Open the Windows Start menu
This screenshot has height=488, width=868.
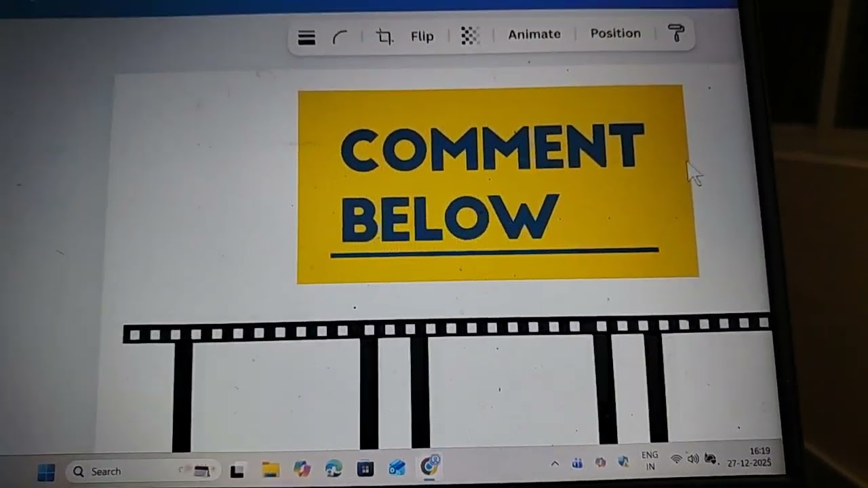46,472
